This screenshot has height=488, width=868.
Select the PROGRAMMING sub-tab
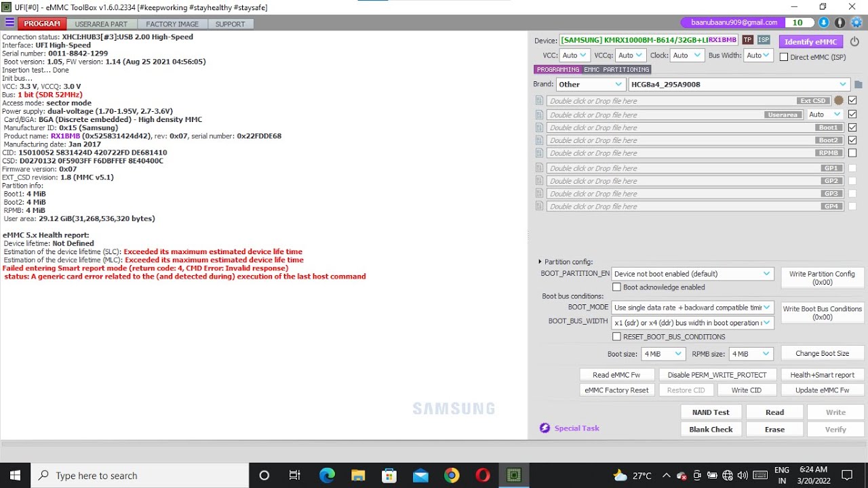558,69
